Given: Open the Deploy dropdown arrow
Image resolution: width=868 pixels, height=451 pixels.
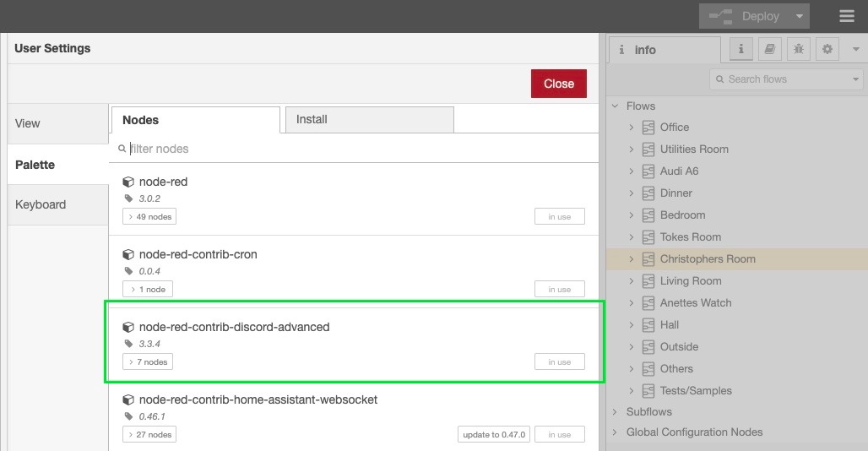Looking at the screenshot, I should tap(799, 16).
